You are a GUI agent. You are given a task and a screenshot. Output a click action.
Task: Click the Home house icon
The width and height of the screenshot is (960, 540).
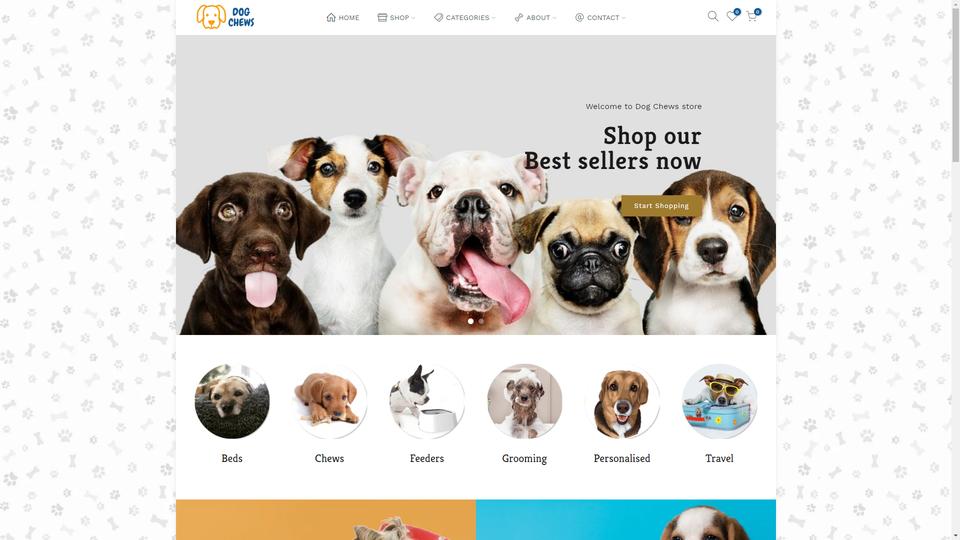[x=331, y=17]
